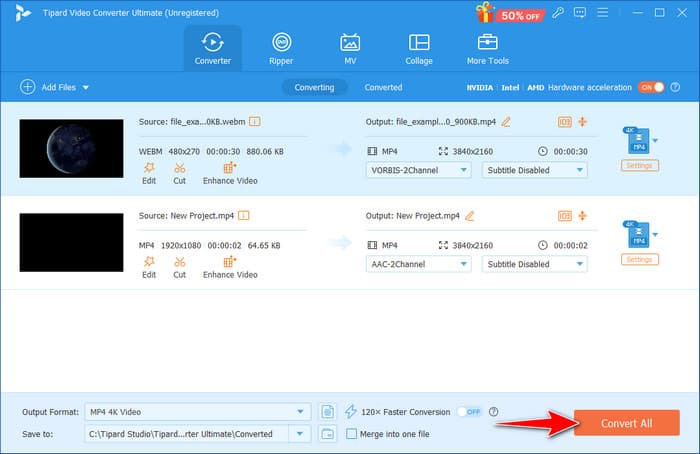Open AAC-2Channel audio dropdown
Screen dimensions: 700x454
(x=418, y=264)
